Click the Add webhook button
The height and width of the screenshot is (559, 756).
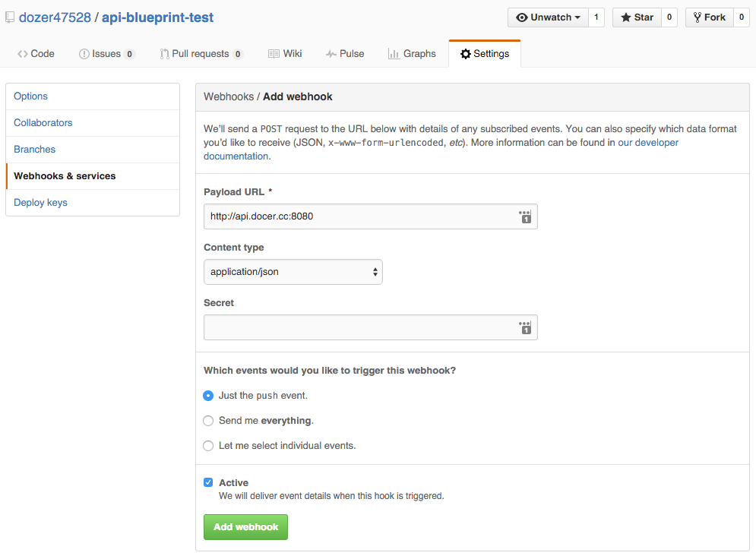[x=245, y=526]
